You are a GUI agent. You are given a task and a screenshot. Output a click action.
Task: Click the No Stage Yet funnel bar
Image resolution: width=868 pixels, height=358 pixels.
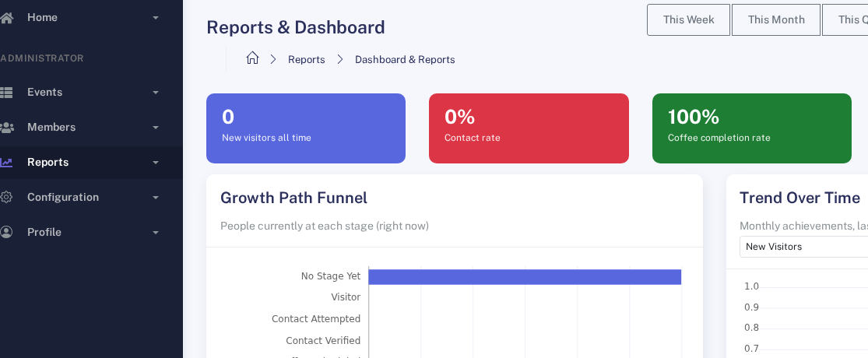[525, 276]
